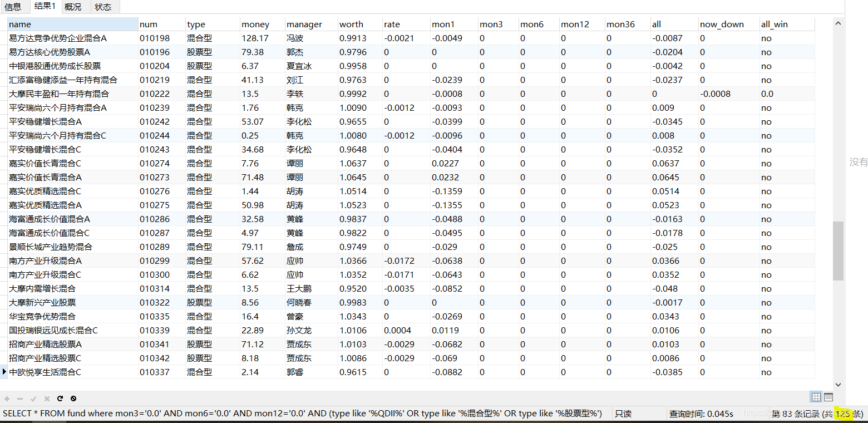This screenshot has height=423, width=868.
Task: Select the manager cell 王大鹏
Action: [x=311, y=288]
